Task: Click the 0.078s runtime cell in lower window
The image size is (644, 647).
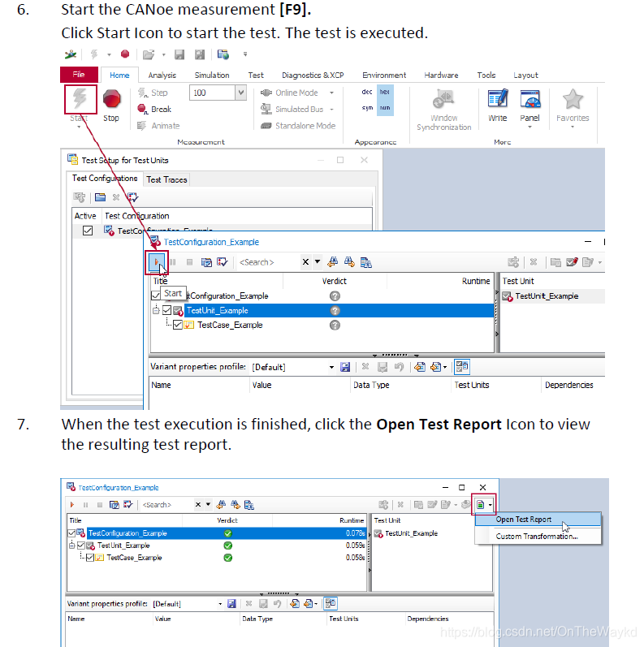Action: click(355, 533)
